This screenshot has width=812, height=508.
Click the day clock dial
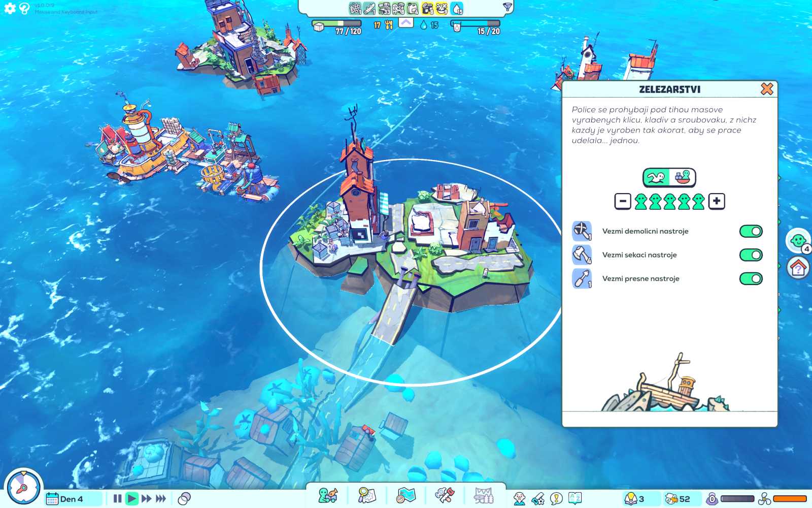(23, 487)
